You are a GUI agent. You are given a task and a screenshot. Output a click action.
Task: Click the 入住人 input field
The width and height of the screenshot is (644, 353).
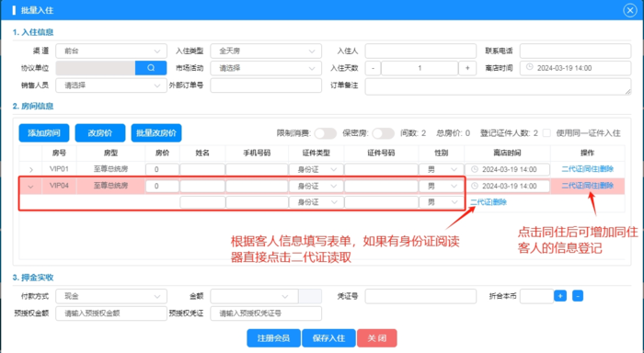click(x=420, y=51)
